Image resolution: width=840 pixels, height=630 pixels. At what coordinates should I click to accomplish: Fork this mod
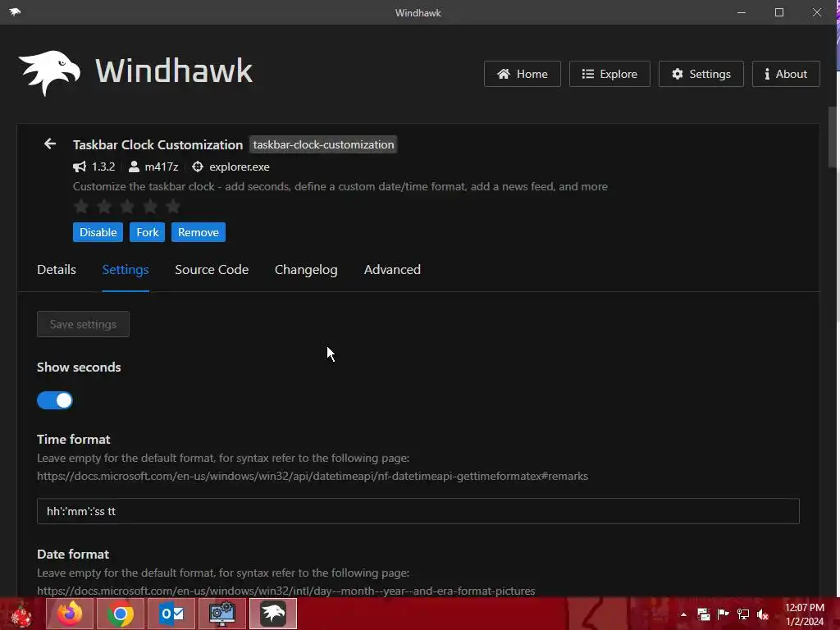click(x=148, y=232)
